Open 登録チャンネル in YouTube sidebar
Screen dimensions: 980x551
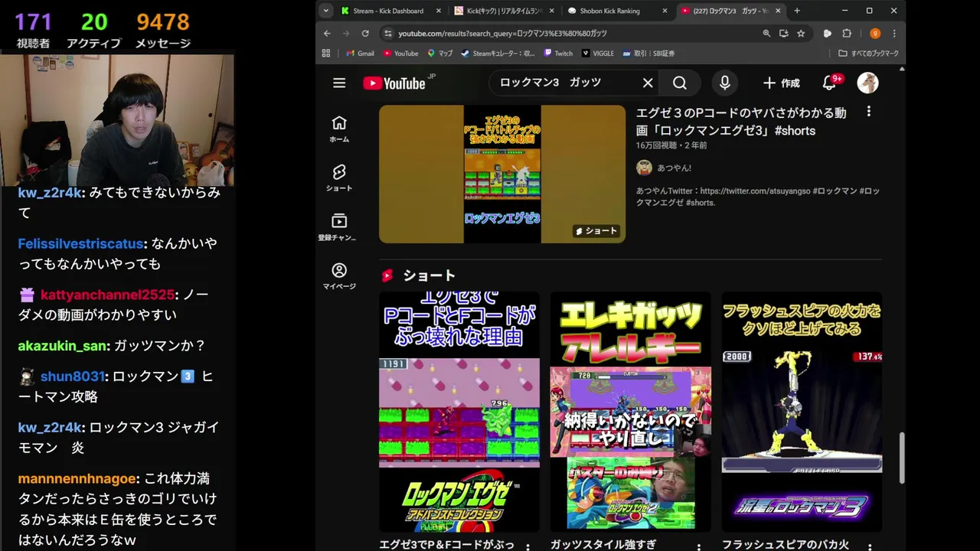(339, 227)
